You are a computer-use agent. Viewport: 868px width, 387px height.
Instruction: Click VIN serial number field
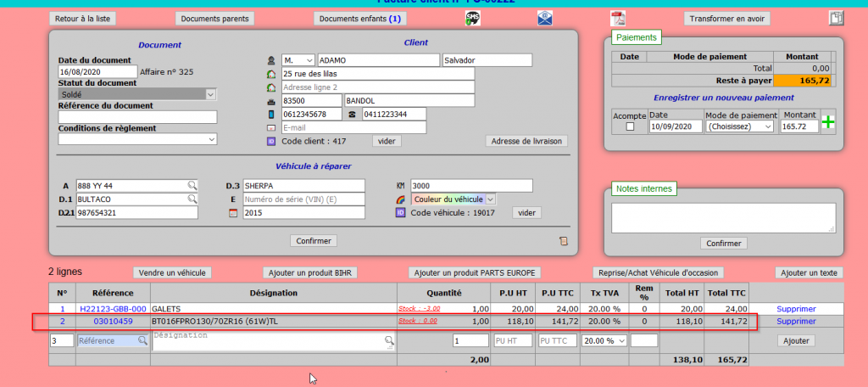click(x=304, y=199)
